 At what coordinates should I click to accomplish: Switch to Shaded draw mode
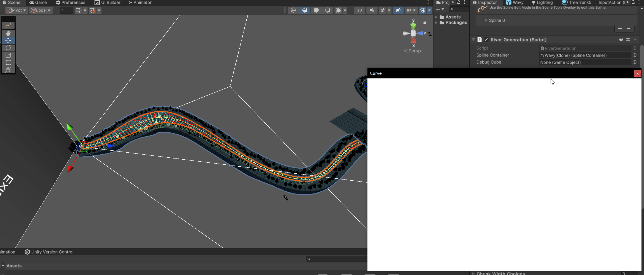(327, 10)
